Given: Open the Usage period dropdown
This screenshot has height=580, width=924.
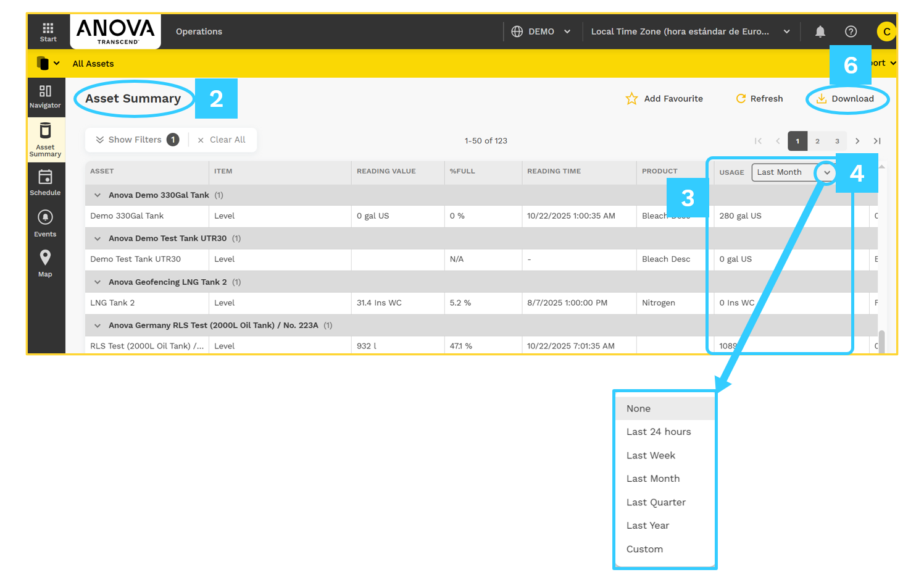Looking at the screenshot, I should tap(826, 172).
